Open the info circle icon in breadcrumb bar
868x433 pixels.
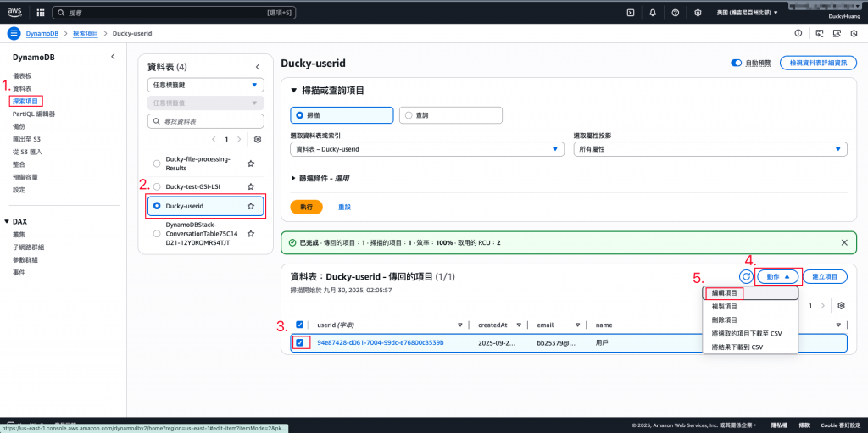click(x=798, y=33)
